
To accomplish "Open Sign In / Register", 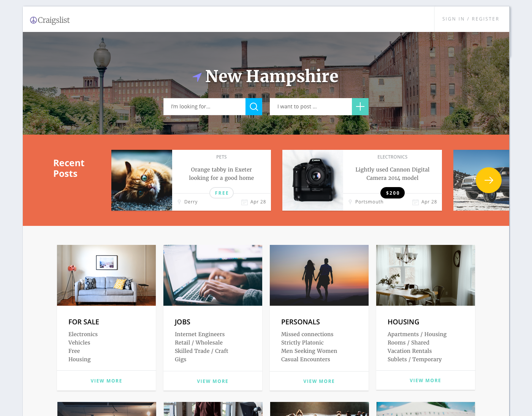I will click(470, 19).
